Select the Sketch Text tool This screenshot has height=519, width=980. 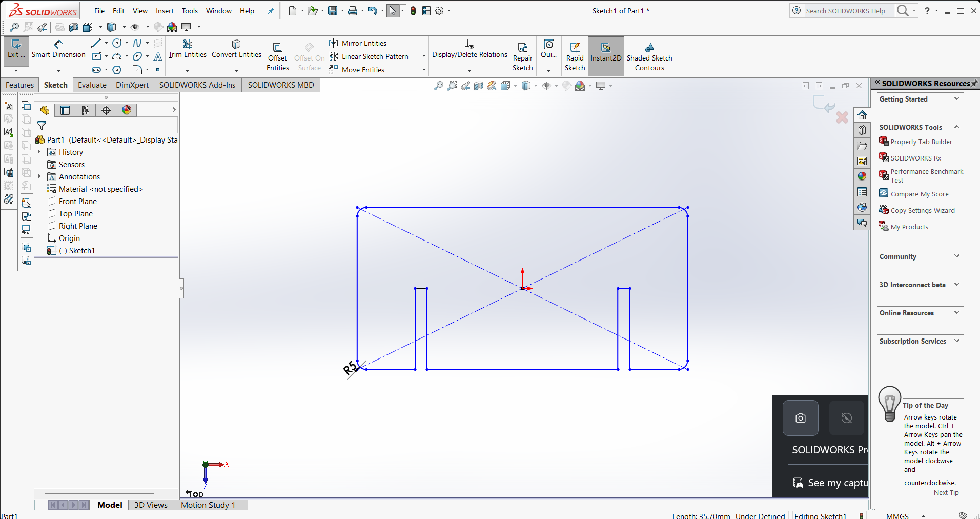point(158,56)
